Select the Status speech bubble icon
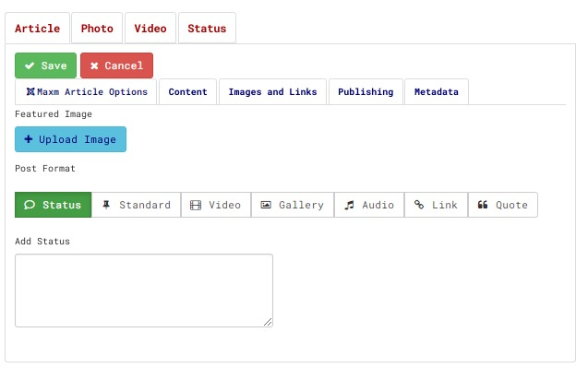Image resolution: width=588 pixels, height=368 pixels. [x=30, y=205]
